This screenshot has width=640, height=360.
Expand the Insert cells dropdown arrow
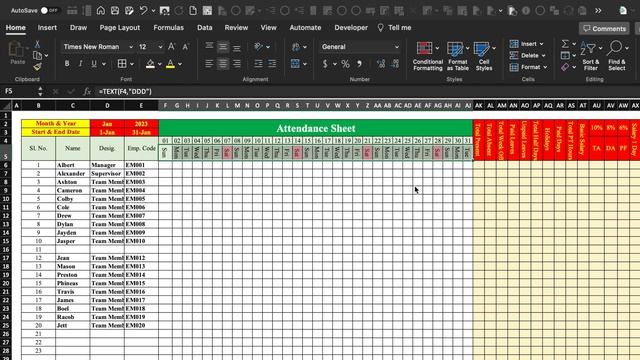(542, 44)
